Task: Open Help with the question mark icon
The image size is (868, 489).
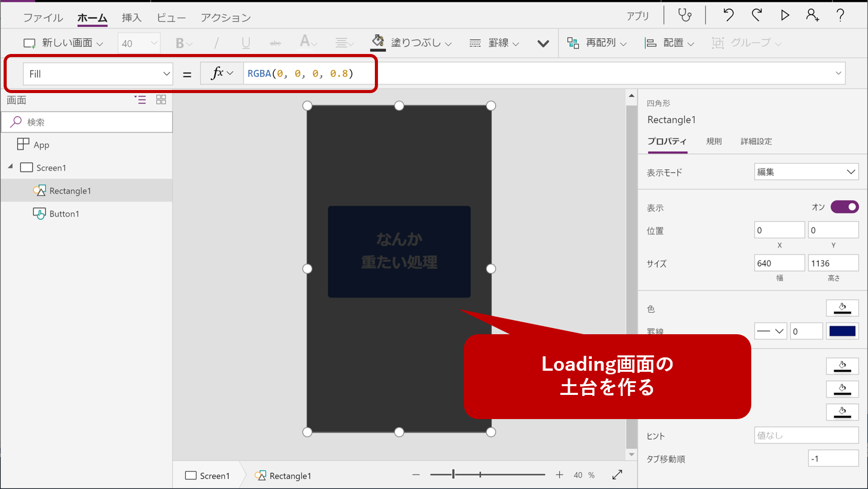Action: pyautogui.click(x=840, y=15)
